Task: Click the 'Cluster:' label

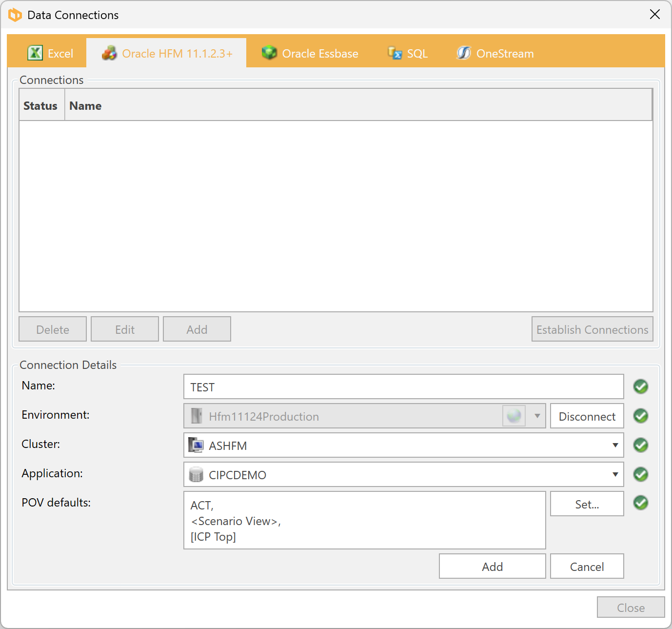Action: (x=41, y=444)
